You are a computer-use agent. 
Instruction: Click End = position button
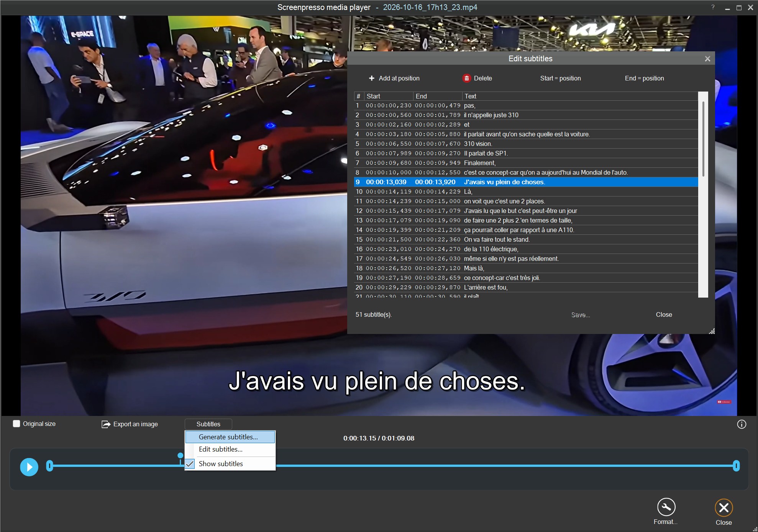click(x=644, y=78)
